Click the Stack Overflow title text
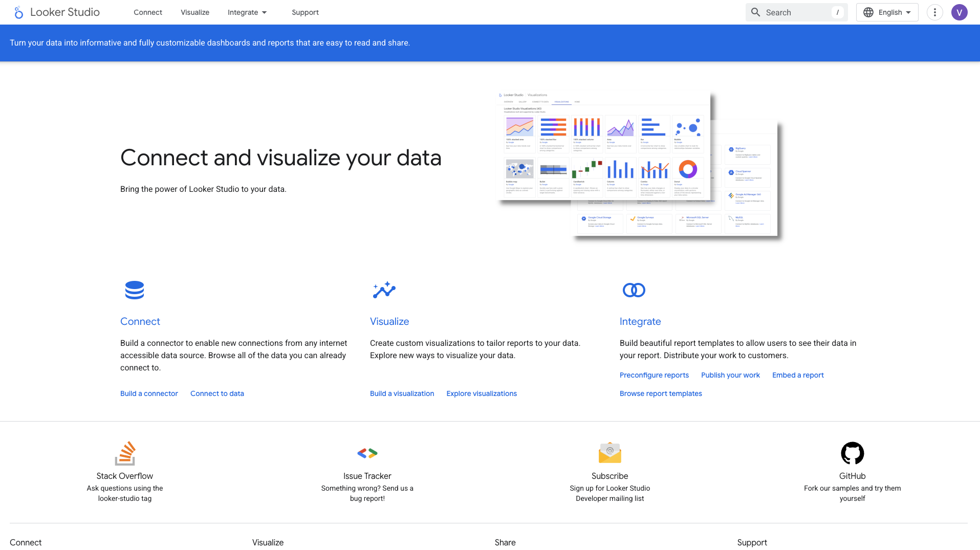Screen dimensions: 980x550 125,476
